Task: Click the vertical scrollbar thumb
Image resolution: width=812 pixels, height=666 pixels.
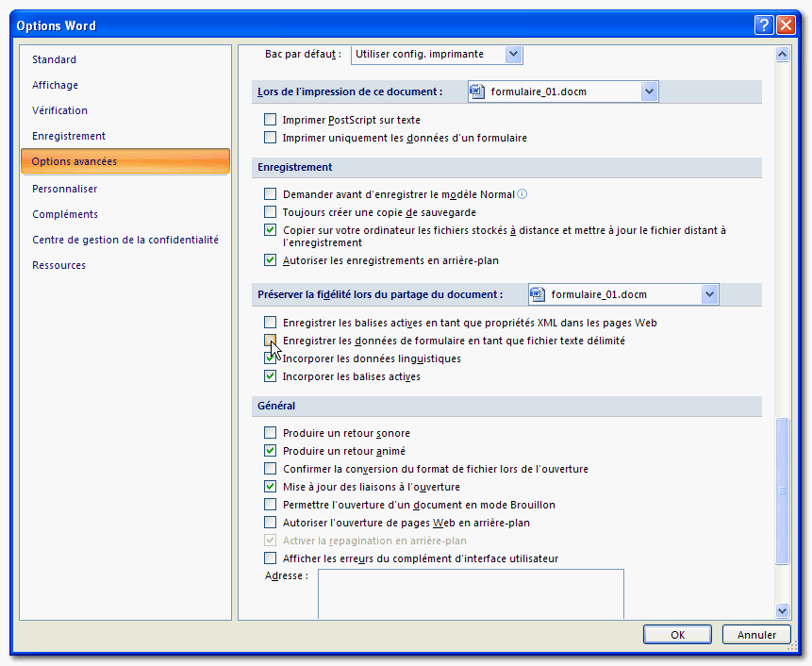Action: click(782, 491)
